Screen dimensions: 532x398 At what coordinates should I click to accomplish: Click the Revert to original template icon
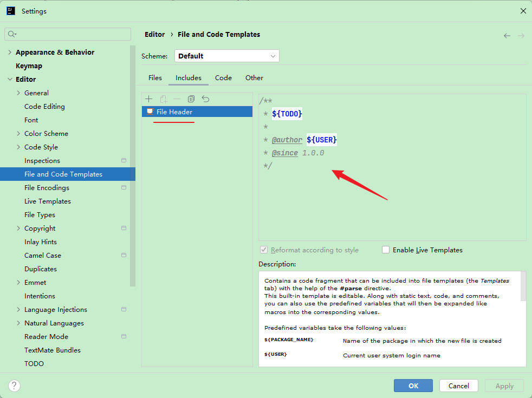tap(205, 99)
